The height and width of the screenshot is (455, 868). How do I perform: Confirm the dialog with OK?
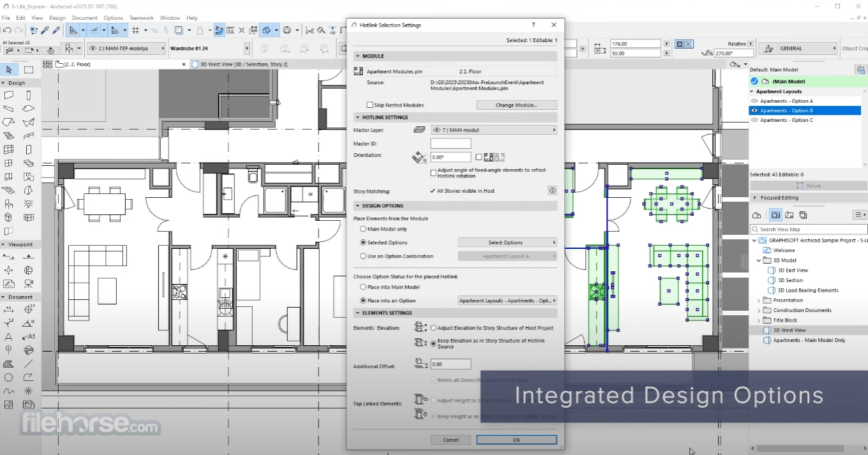(x=516, y=440)
